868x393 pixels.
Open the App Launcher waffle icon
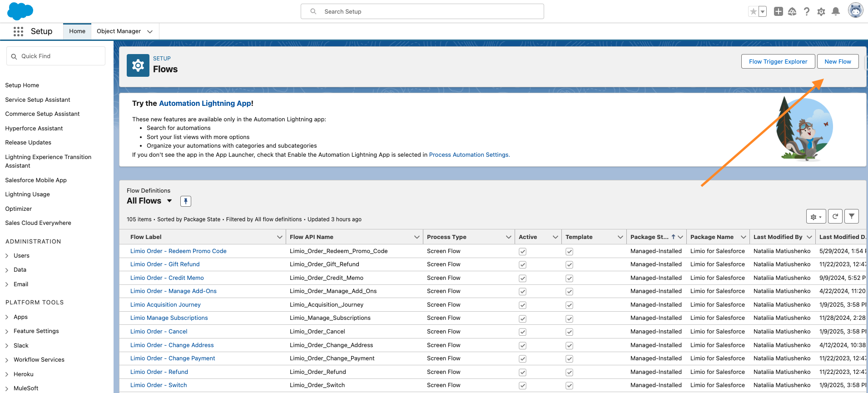coord(18,31)
